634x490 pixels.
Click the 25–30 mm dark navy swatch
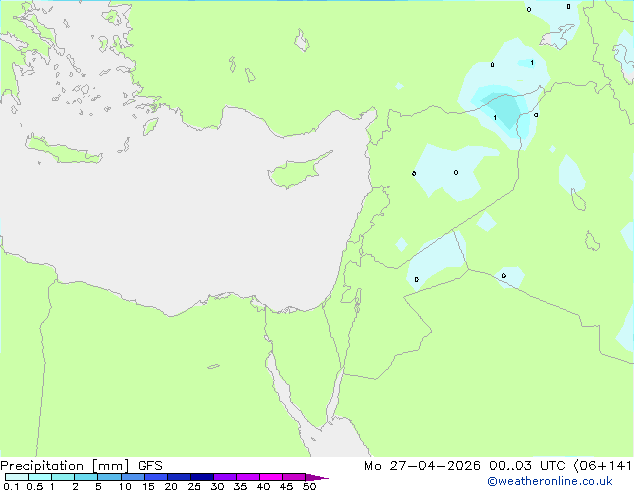(x=201, y=477)
